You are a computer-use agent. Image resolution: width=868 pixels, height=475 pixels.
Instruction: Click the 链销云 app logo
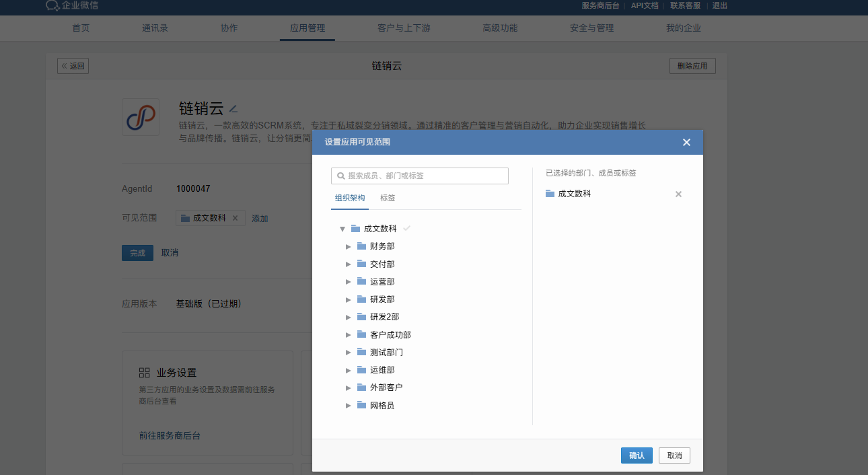tap(141, 117)
